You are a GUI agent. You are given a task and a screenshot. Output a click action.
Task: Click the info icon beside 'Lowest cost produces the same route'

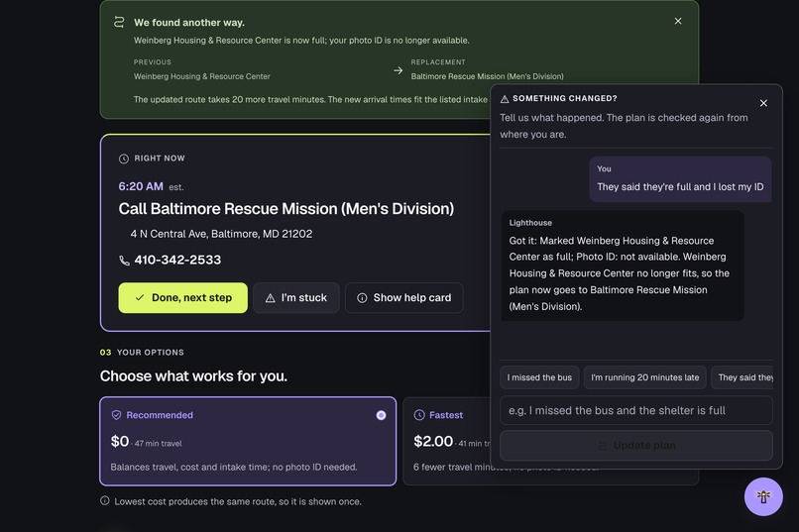(x=105, y=501)
